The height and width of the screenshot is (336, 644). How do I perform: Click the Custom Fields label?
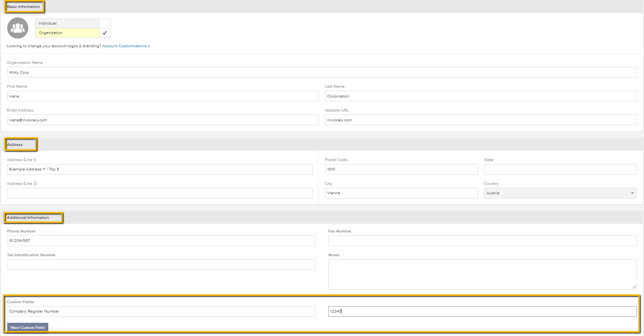tap(20, 302)
